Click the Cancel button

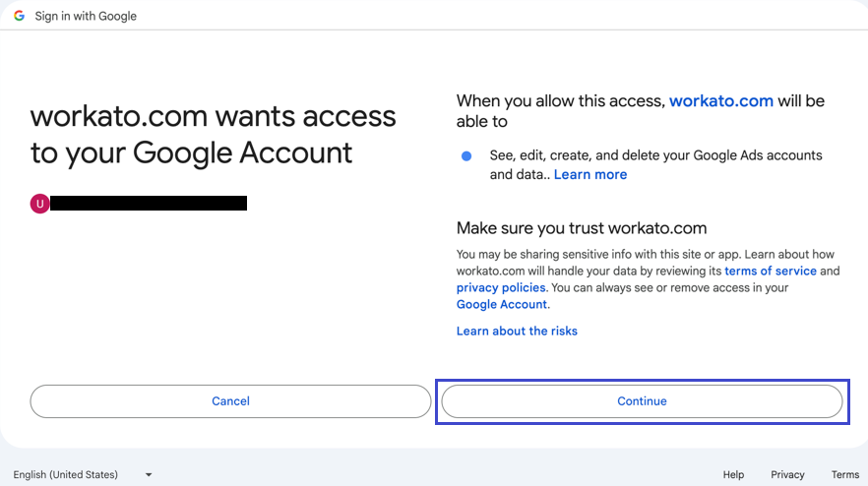(230, 401)
